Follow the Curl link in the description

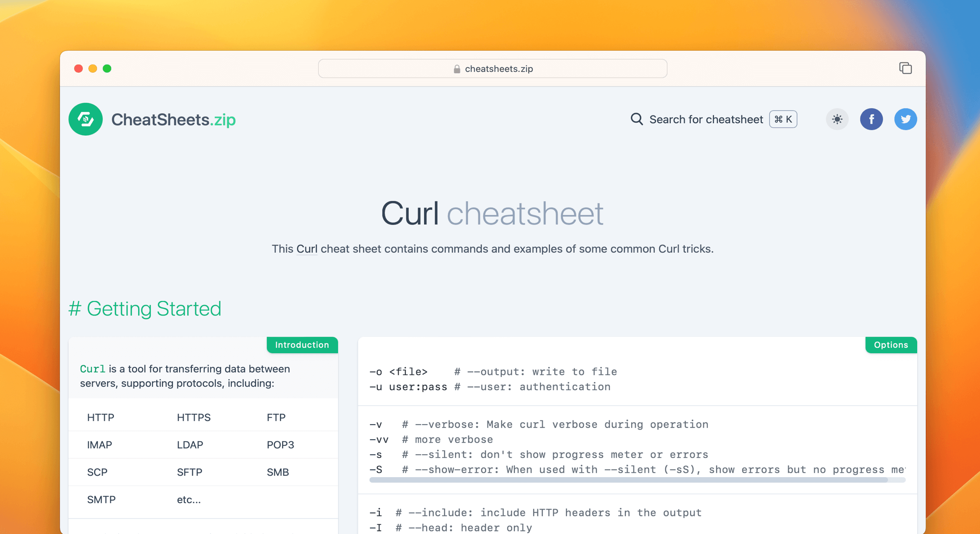point(307,248)
